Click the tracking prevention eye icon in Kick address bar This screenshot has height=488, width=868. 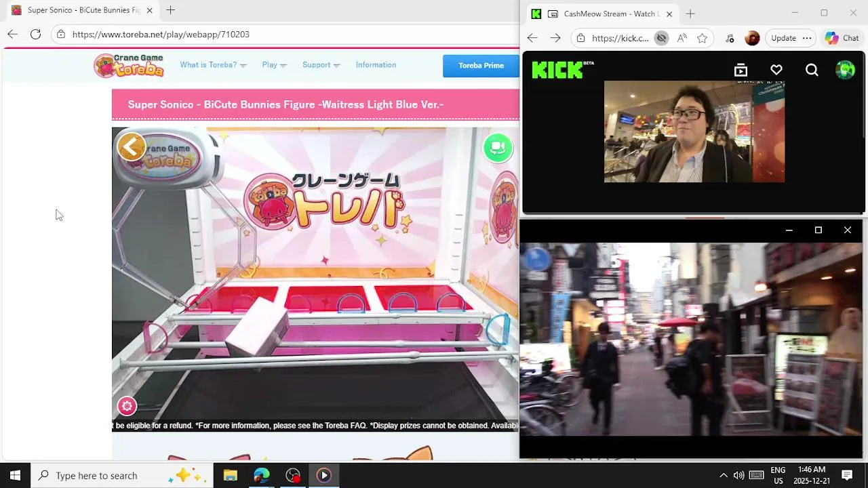661,38
